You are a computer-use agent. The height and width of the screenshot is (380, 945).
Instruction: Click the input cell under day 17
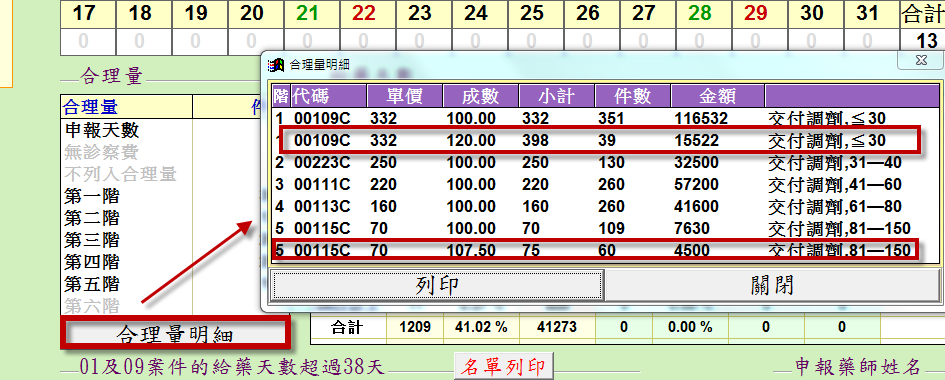click(83, 42)
